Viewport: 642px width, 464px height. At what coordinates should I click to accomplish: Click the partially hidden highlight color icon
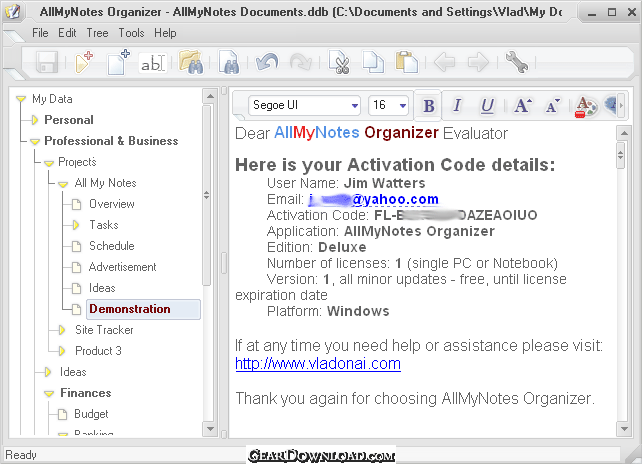tap(610, 106)
